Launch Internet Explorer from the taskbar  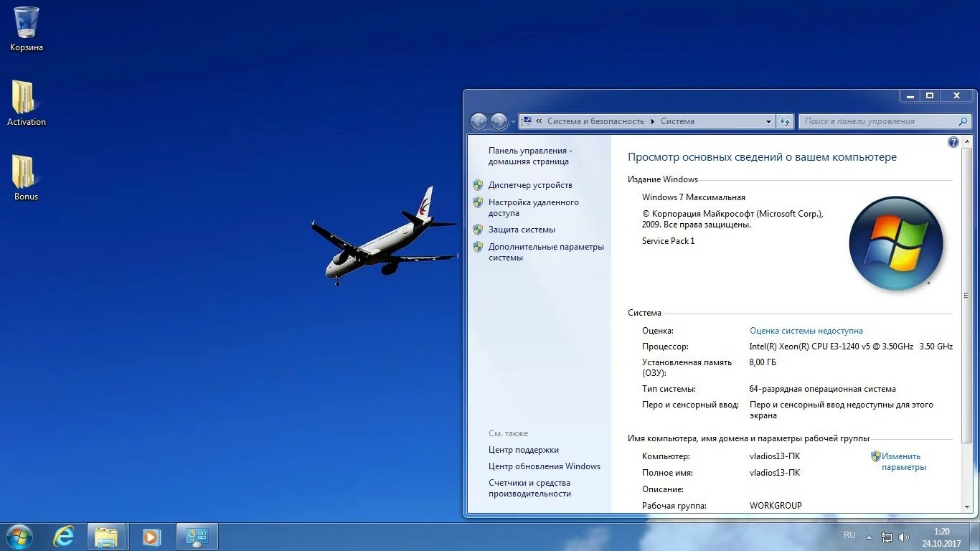pos(64,537)
